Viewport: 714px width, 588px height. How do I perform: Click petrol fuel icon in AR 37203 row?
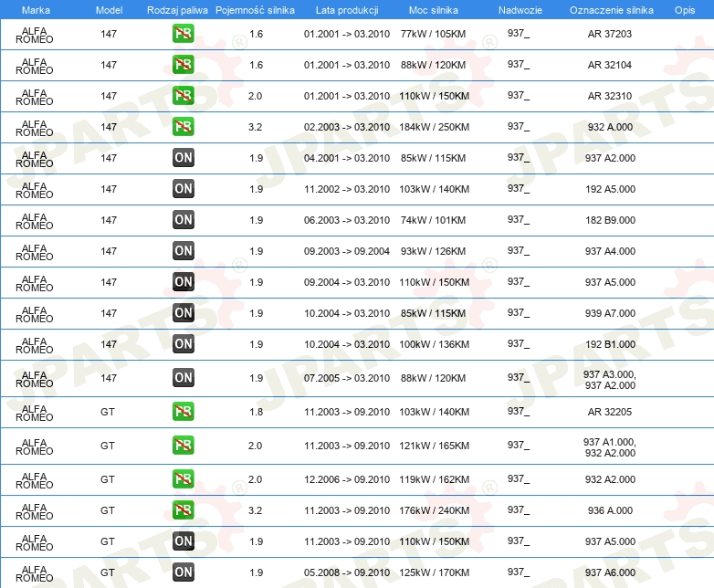(183, 34)
